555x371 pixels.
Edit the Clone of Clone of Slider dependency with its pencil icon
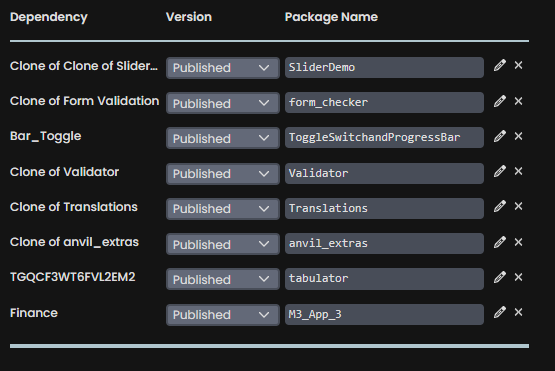(x=499, y=65)
